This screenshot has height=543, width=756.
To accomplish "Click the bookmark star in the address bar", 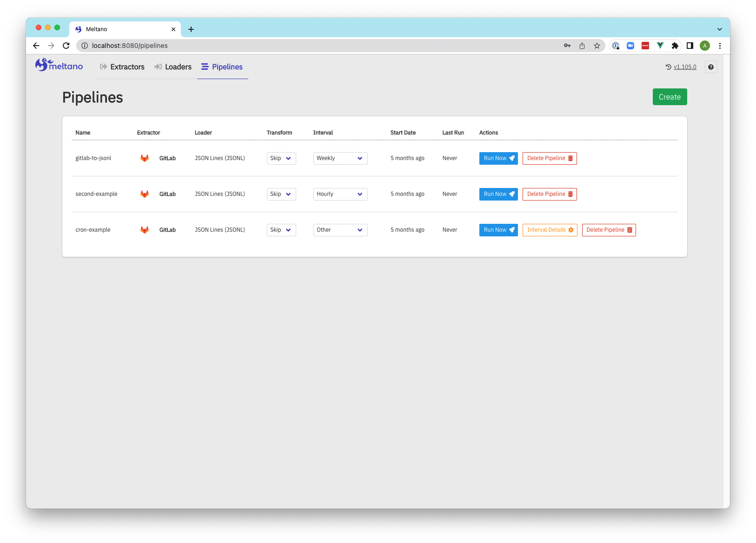I will click(x=597, y=46).
